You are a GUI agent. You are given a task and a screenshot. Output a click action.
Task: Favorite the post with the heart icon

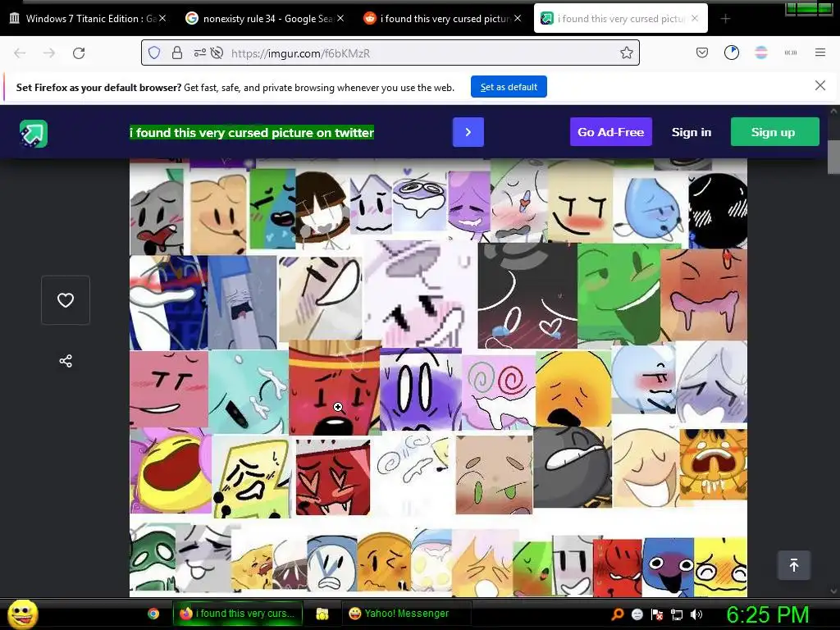pyautogui.click(x=66, y=300)
